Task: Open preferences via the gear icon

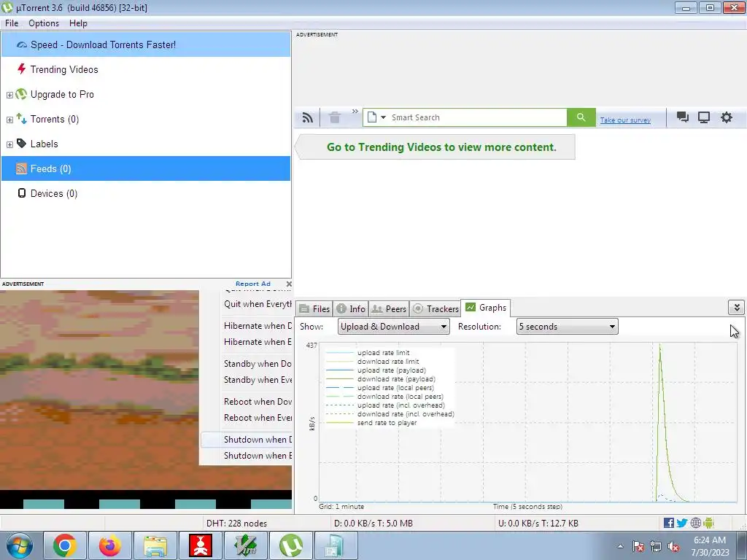Action: tap(726, 117)
